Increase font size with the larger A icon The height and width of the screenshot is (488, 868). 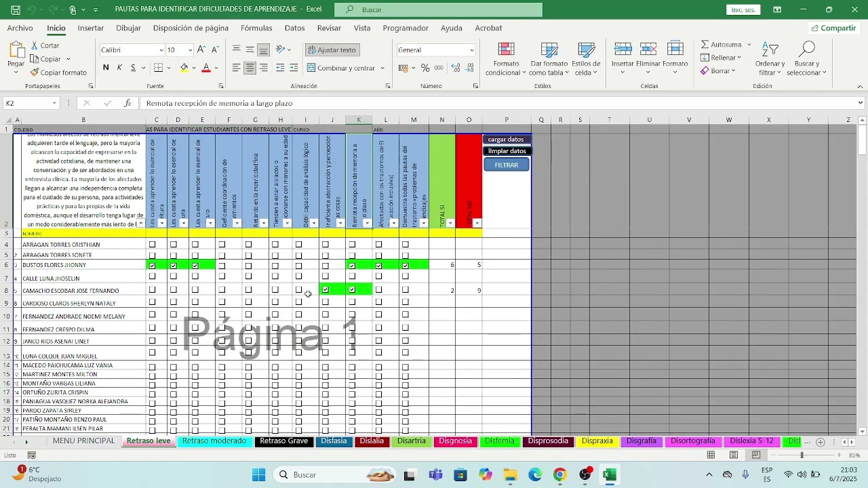pos(202,49)
